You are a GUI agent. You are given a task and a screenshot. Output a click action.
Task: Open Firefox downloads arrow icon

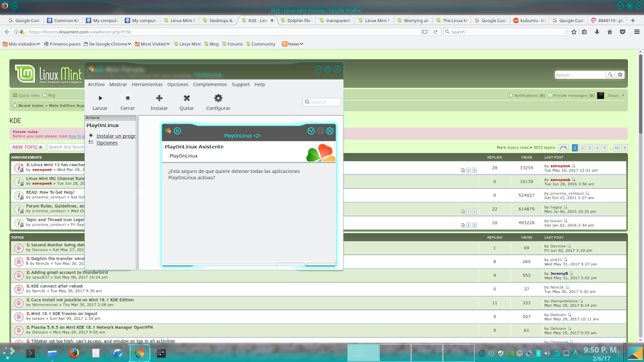597,32
